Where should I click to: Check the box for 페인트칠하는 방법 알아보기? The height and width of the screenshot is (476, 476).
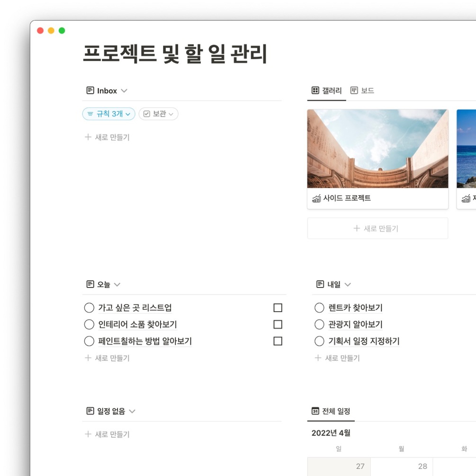point(278,341)
